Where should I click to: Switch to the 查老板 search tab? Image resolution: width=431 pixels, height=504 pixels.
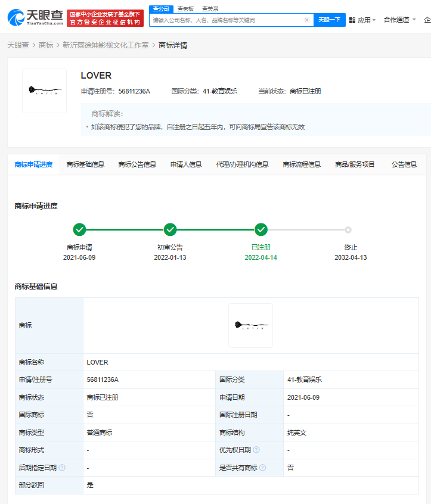click(185, 9)
